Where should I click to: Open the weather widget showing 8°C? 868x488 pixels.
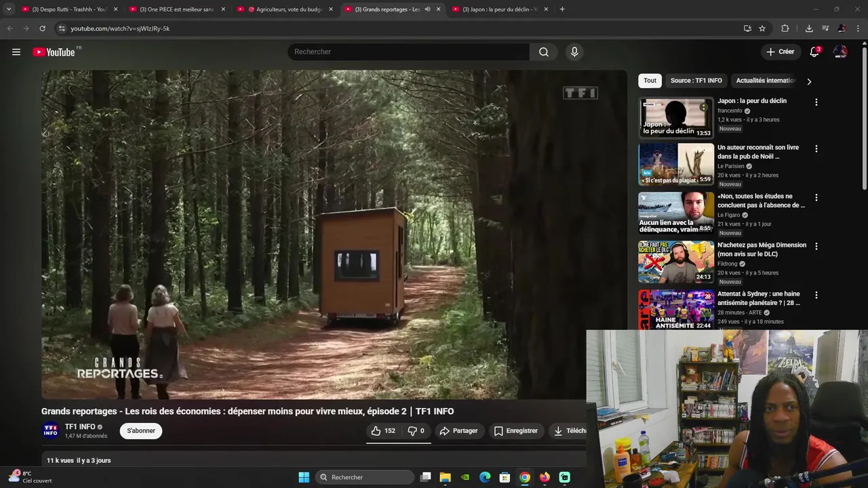[x=30, y=477]
